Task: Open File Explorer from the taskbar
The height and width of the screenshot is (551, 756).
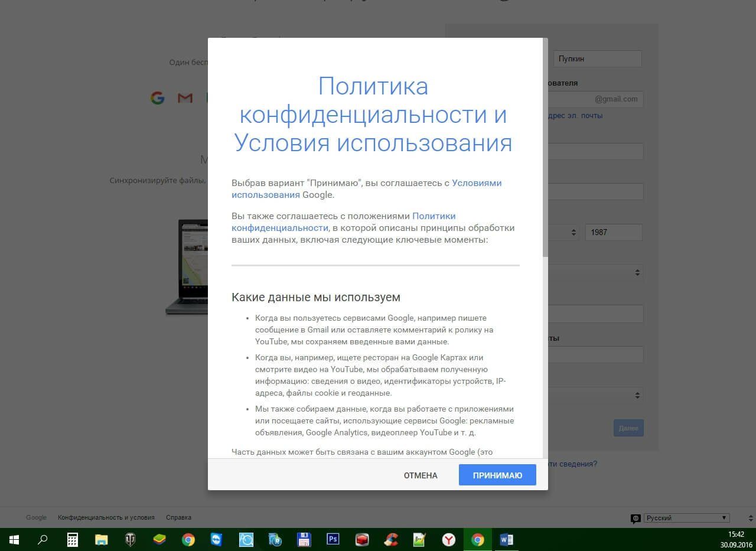Action: tap(101, 539)
